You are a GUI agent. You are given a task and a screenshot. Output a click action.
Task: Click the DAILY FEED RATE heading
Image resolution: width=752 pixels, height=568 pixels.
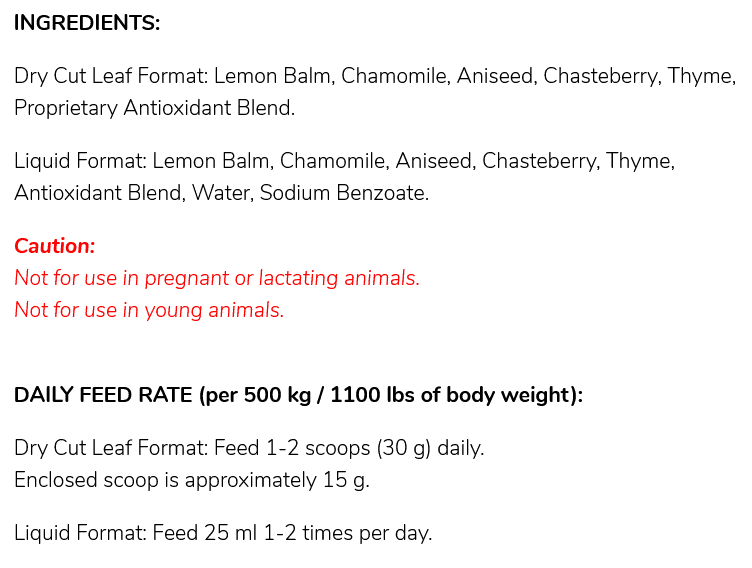298,395
